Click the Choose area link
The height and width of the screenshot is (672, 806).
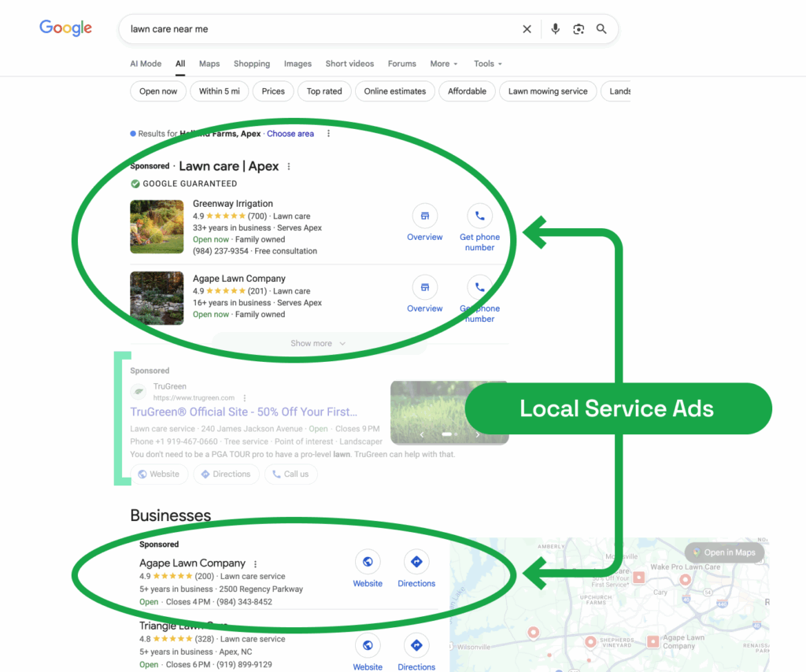290,133
